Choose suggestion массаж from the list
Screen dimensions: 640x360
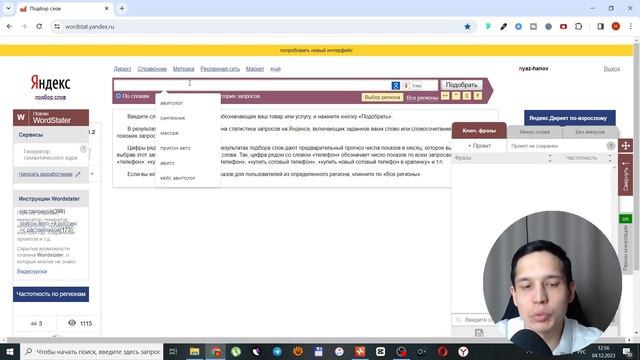[169, 133]
